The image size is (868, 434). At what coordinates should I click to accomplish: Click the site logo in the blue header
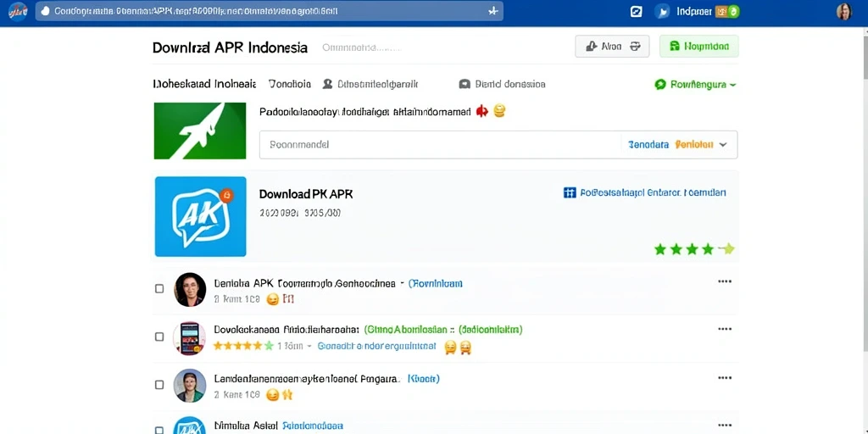(19, 12)
